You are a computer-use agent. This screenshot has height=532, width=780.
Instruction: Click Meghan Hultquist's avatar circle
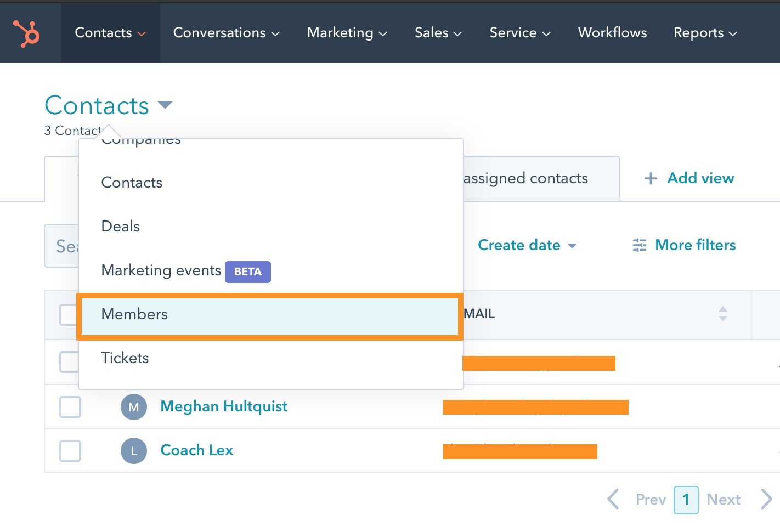pos(134,407)
